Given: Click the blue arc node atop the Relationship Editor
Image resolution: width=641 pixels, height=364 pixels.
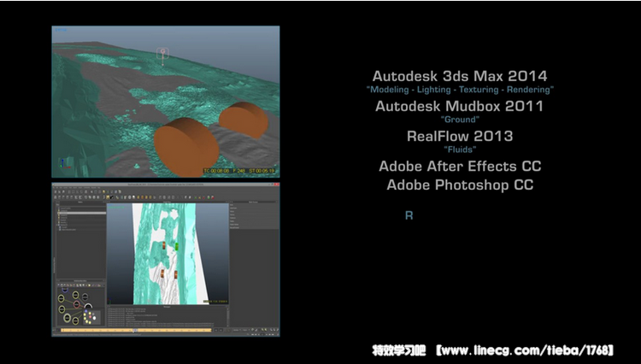Looking at the screenshot, I should click(65, 290).
